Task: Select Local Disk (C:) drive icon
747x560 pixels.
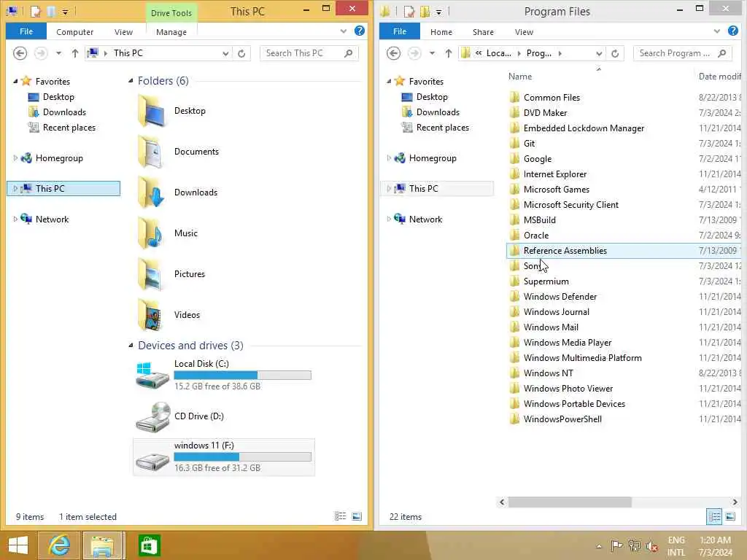Action: (x=152, y=375)
